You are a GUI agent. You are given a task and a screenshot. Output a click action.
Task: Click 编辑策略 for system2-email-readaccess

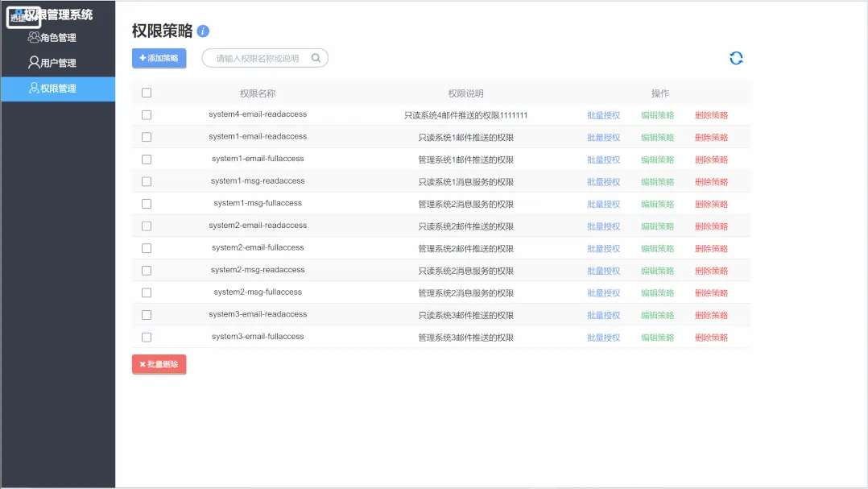[x=657, y=226]
